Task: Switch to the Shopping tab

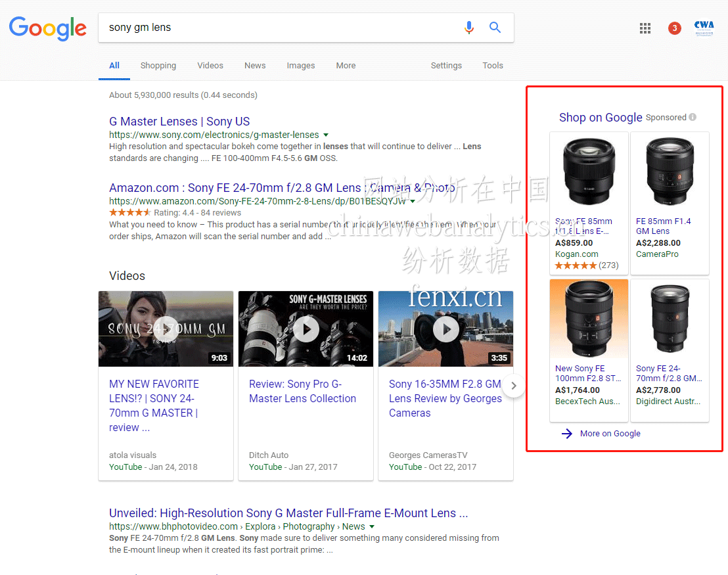Action: pyautogui.click(x=158, y=66)
